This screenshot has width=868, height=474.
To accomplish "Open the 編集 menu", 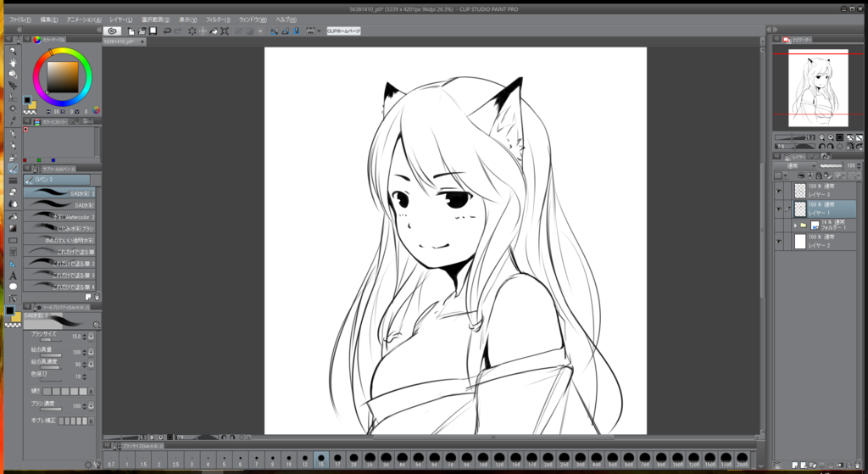I will pos(48,20).
